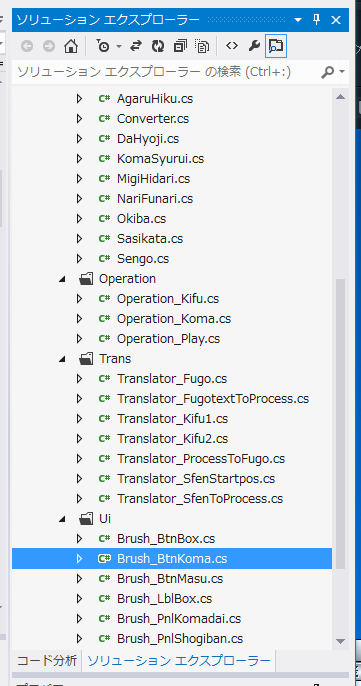Collapse the Ui folder
The image size is (361, 686).
pyautogui.click(x=62, y=519)
